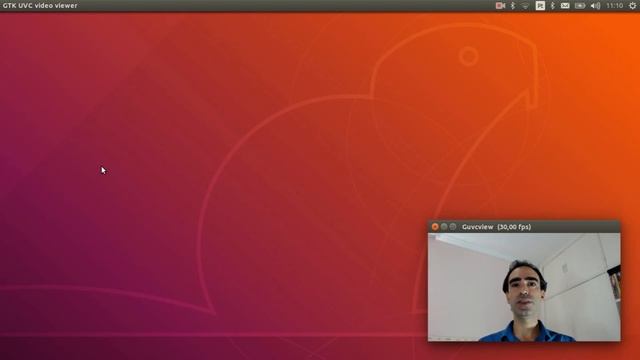The width and height of the screenshot is (640, 360).
Task: Close the Guvcview window
Action: click(435, 227)
